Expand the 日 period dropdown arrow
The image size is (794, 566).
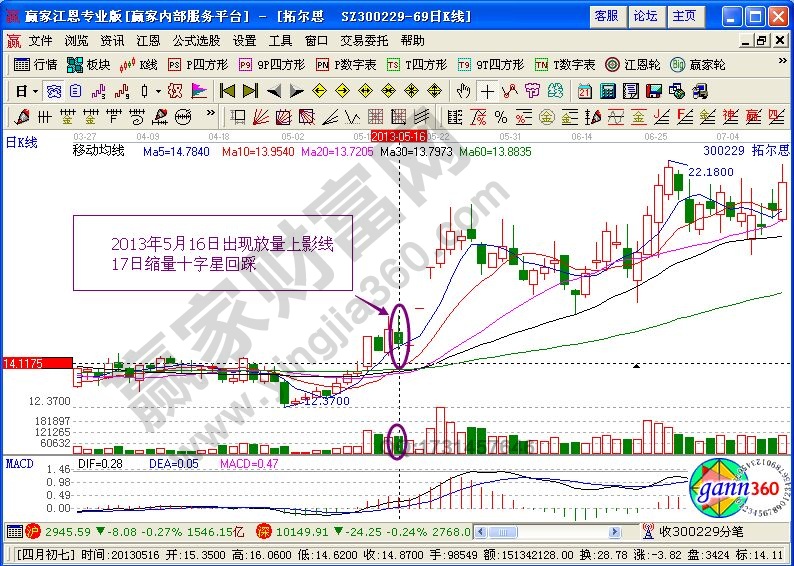tap(36, 90)
